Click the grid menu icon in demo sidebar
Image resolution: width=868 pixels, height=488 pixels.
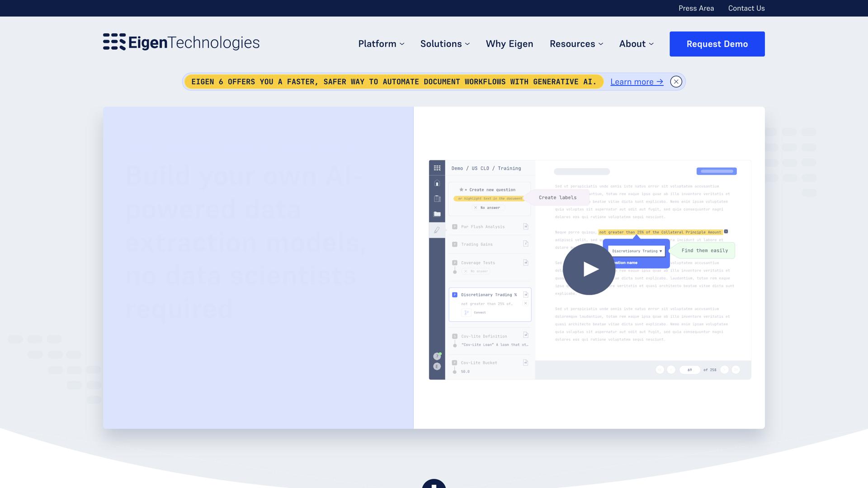tap(437, 168)
